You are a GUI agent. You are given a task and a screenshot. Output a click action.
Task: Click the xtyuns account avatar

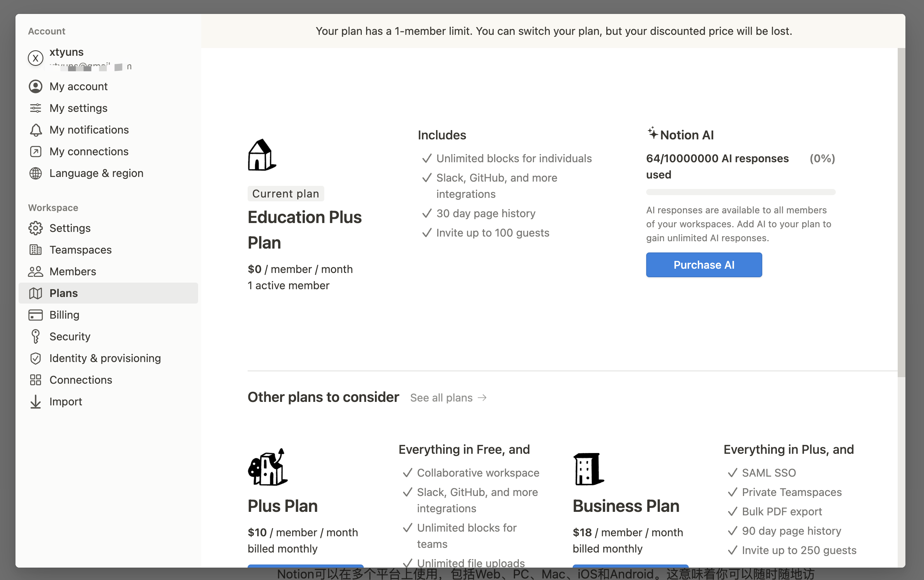pos(36,58)
